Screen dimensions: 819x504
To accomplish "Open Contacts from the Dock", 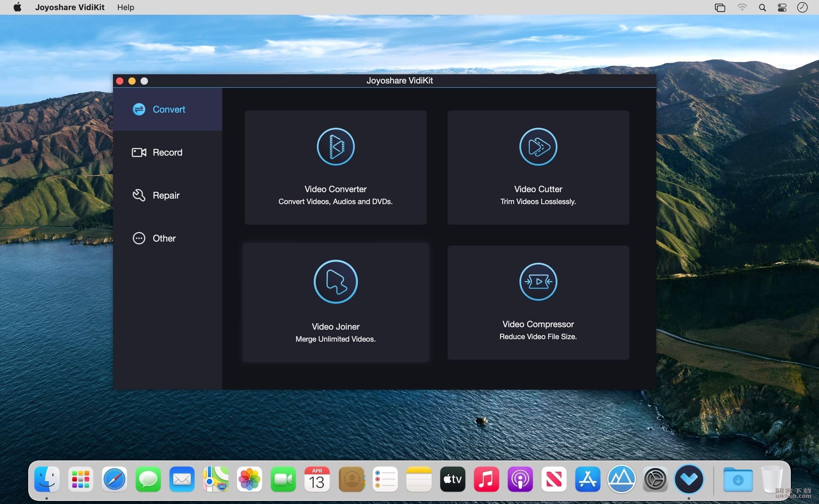I will (x=351, y=479).
